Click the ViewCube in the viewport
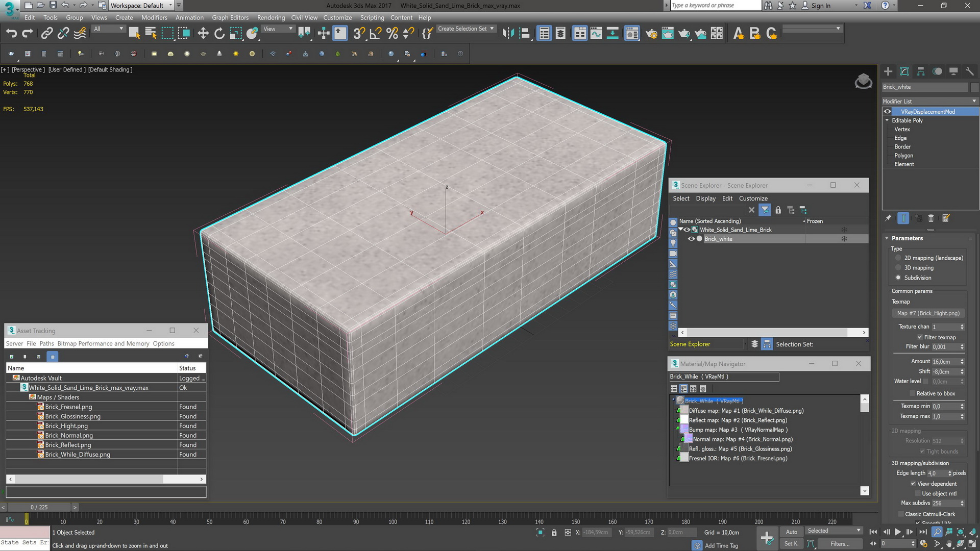This screenshot has width=980, height=551. click(863, 81)
